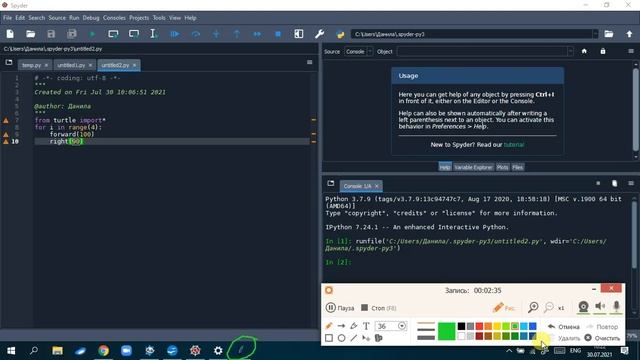Run the file with the green play icon
Screen dimensions: 640x360
click(92, 34)
